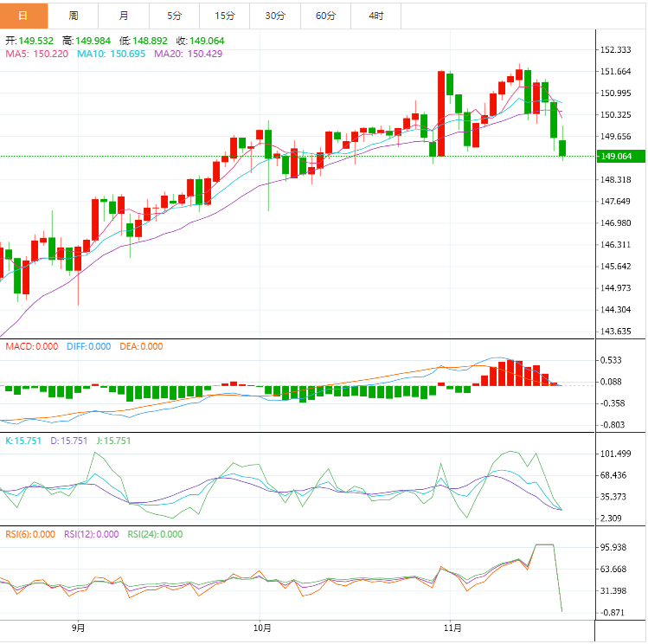This screenshot has width=648, height=644.
Task: Click the green 149.064 current price tag
Action: (x=618, y=157)
